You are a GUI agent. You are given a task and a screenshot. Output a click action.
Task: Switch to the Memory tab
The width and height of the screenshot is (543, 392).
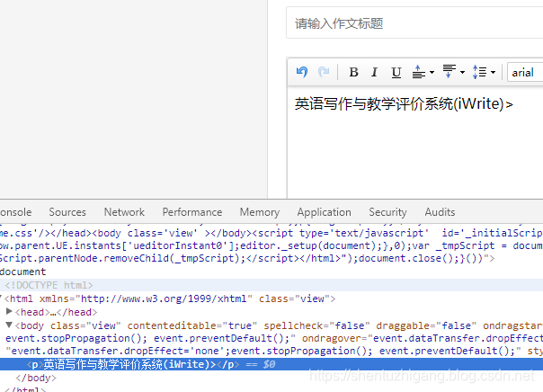(260, 212)
